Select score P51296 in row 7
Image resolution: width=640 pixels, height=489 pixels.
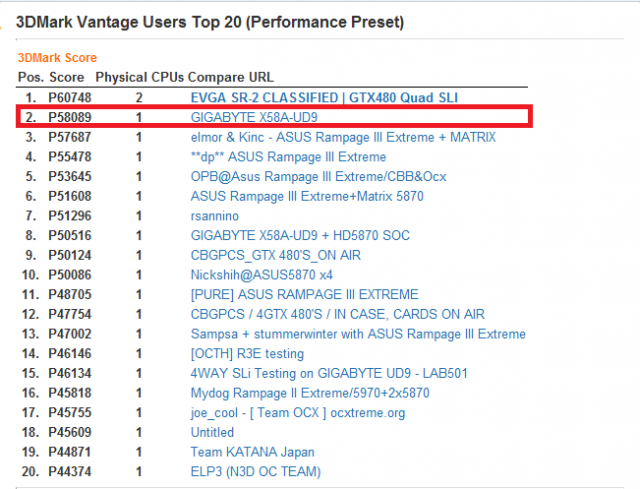[x=70, y=216]
